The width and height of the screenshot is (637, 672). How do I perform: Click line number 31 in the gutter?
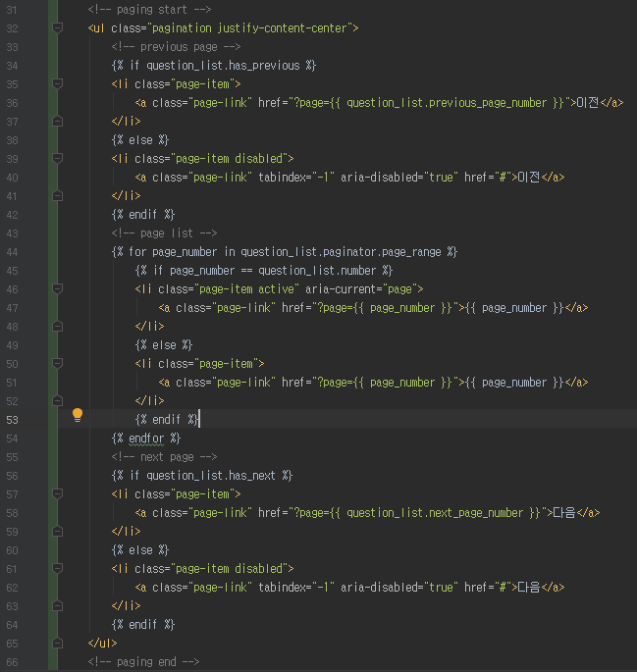click(x=12, y=10)
